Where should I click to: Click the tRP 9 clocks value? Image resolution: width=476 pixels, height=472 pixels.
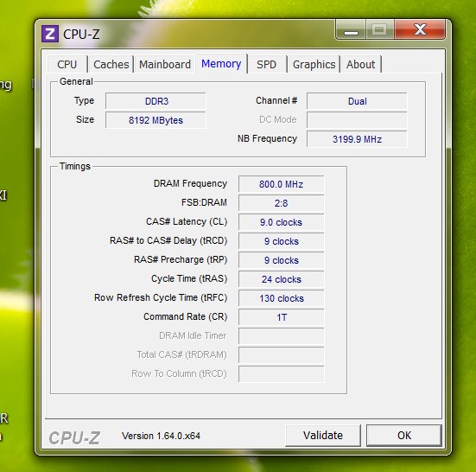(281, 260)
